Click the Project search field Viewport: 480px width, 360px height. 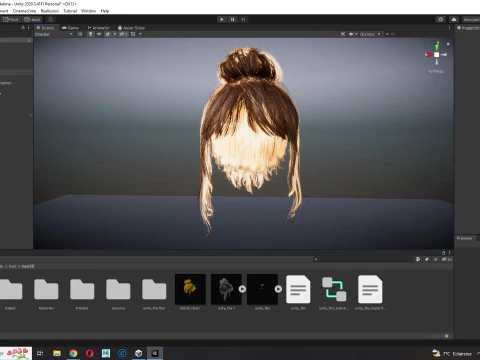[363, 259]
